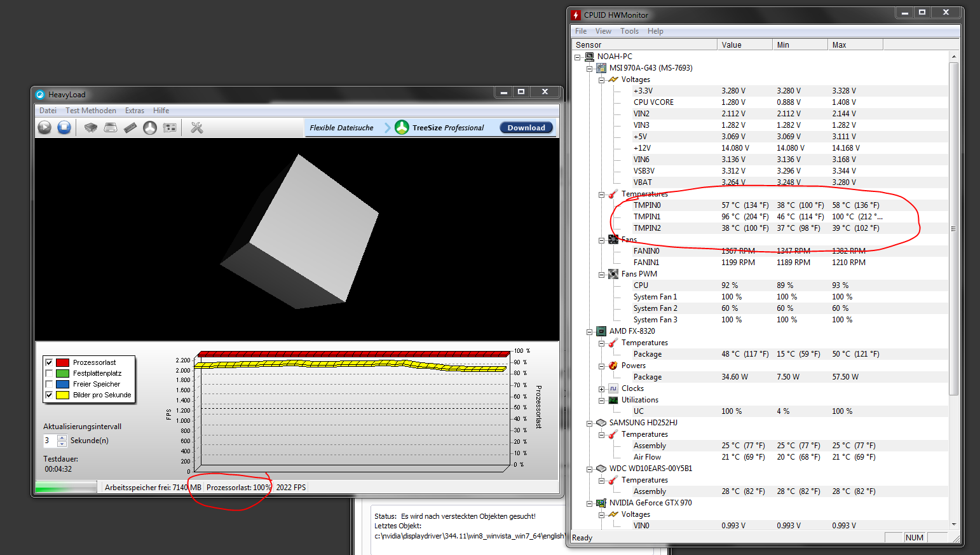
Task: Stop the HeavyLoad test with blue stop icon
Action: pos(64,128)
